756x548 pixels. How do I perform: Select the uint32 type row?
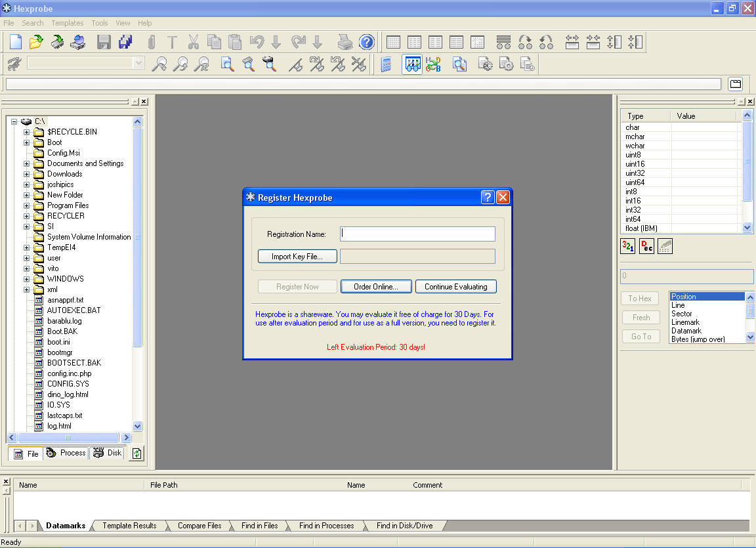[635, 173]
